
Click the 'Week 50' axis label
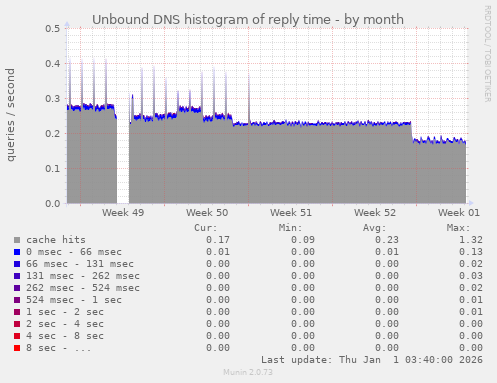click(x=207, y=213)
